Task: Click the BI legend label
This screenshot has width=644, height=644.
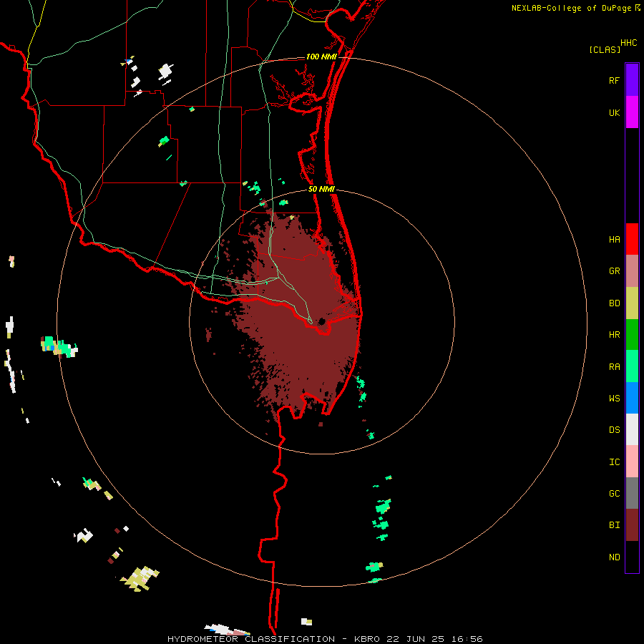Action: [x=614, y=525]
